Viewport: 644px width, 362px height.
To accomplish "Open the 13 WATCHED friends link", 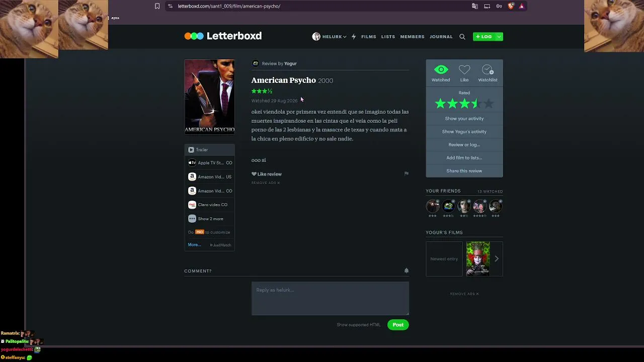I will (x=490, y=192).
